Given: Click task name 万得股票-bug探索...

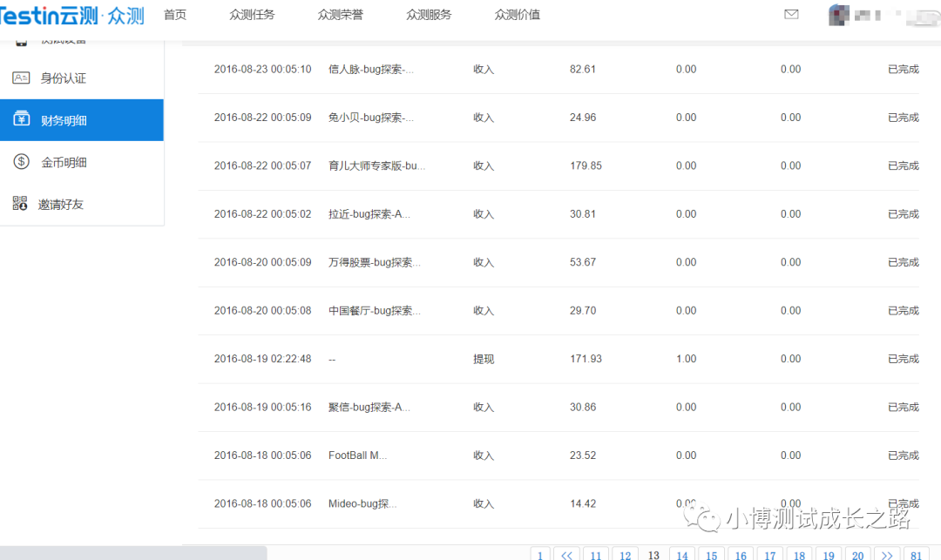Looking at the screenshot, I should 375,262.
